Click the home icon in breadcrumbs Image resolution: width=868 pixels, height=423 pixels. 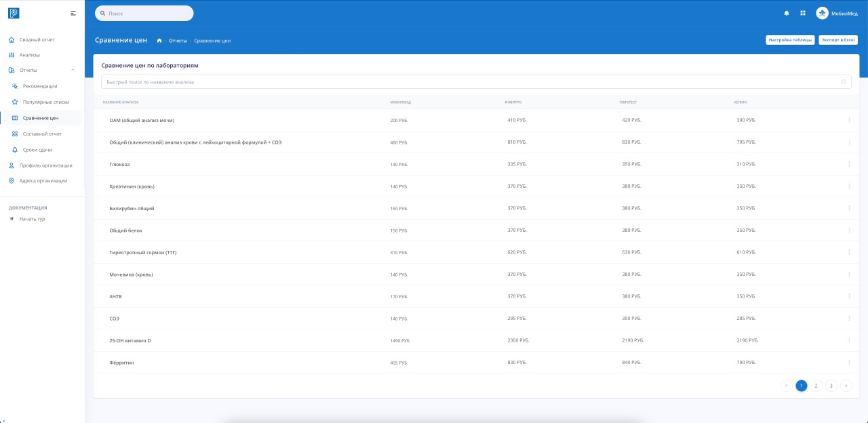point(159,41)
